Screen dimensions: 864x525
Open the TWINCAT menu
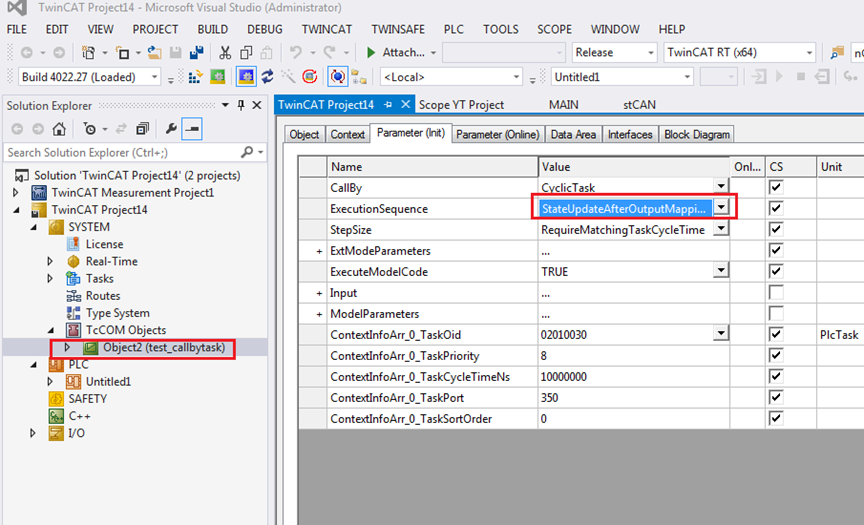(x=326, y=29)
